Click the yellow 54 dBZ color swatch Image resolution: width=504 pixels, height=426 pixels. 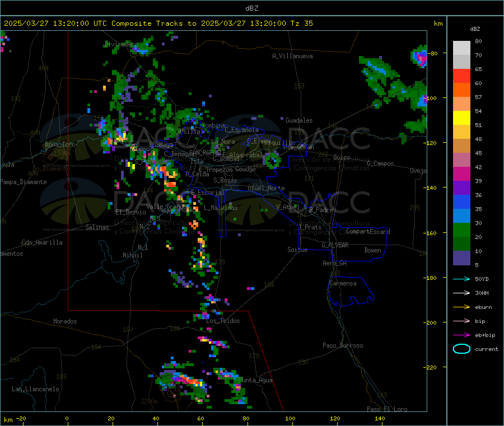point(461,118)
